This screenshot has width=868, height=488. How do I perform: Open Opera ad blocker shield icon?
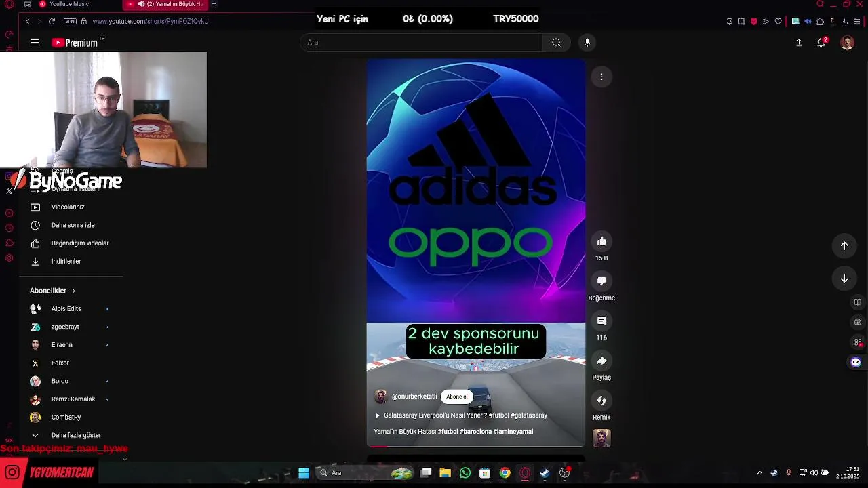pyautogui.click(x=753, y=21)
